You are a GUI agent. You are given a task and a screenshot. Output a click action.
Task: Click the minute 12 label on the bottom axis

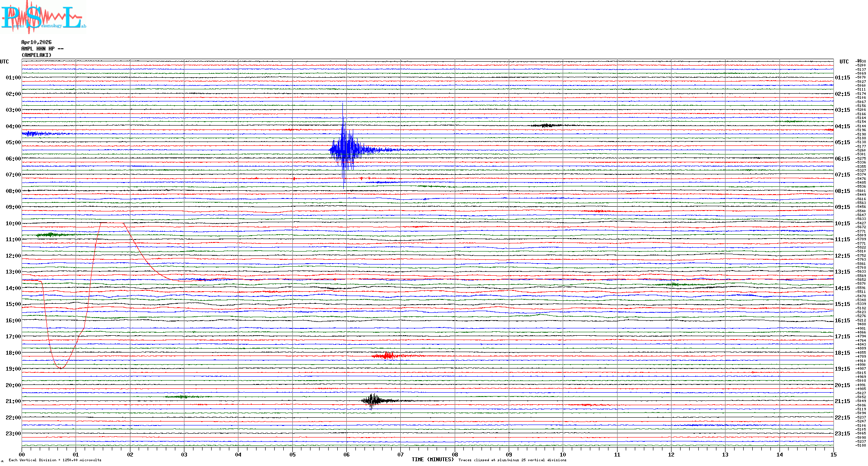tap(671, 454)
